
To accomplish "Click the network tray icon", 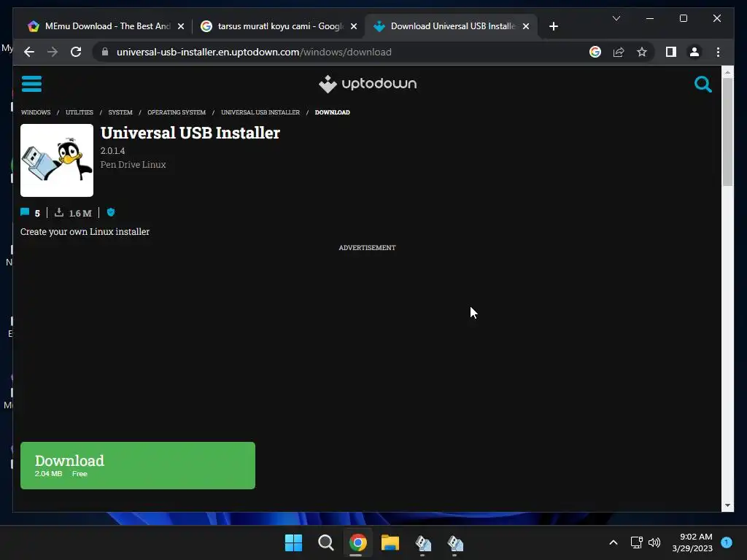I will click(636, 542).
